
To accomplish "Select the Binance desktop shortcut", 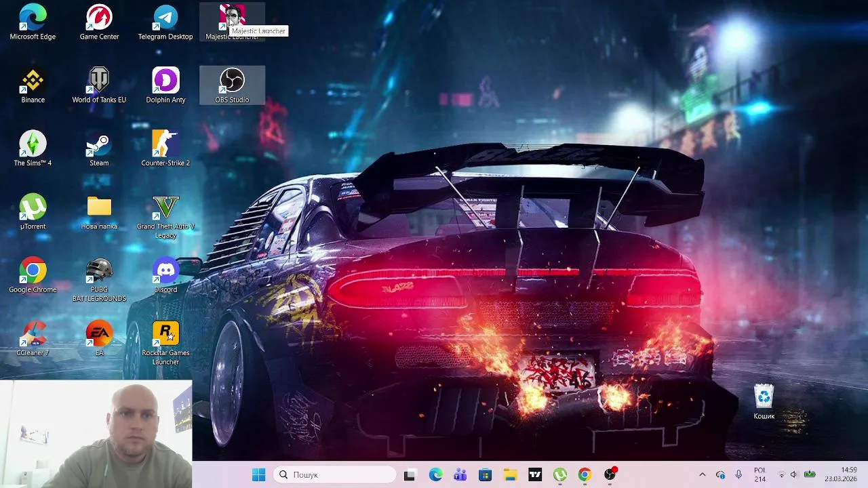I will click(x=33, y=85).
